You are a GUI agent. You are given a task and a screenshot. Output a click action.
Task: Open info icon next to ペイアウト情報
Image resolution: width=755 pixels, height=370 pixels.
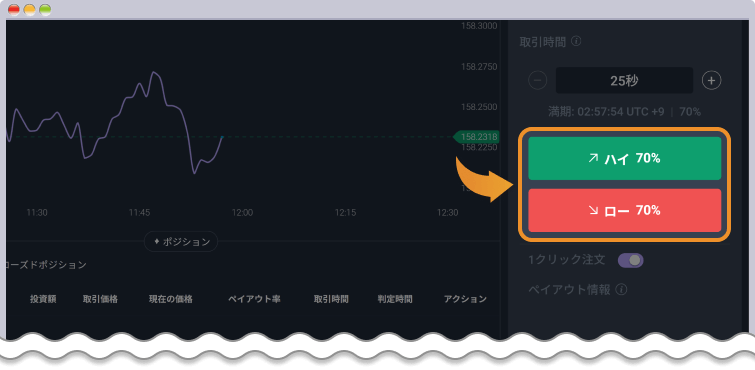point(621,290)
